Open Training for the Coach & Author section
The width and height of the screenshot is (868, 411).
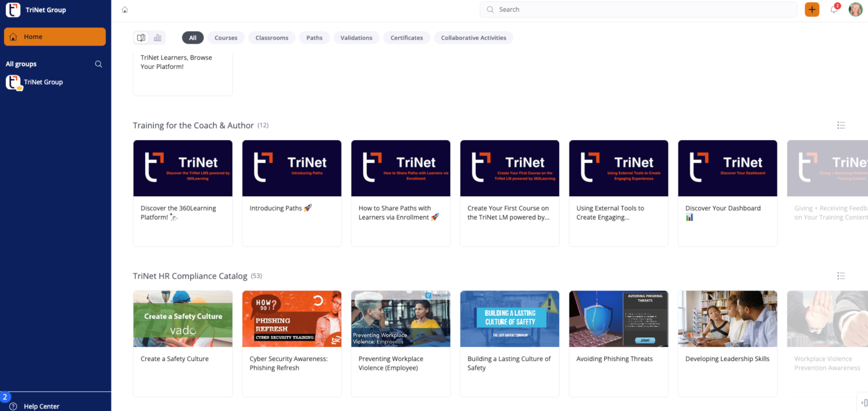[x=193, y=125]
